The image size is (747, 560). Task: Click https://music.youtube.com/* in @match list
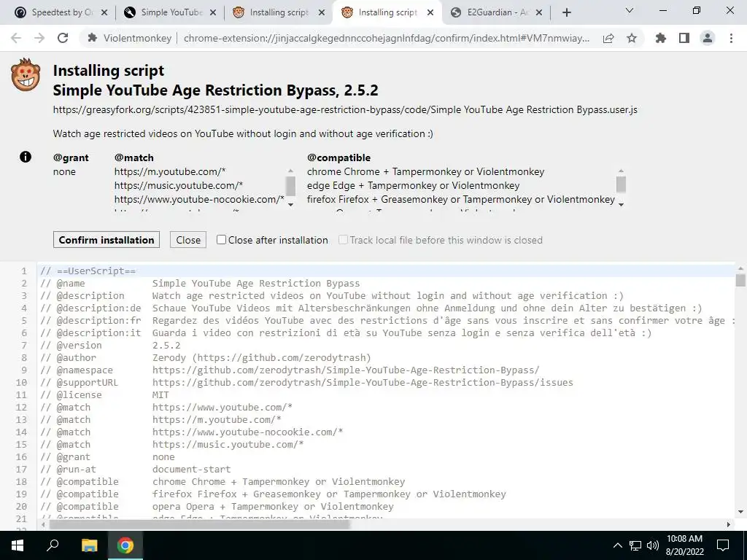[x=179, y=185]
